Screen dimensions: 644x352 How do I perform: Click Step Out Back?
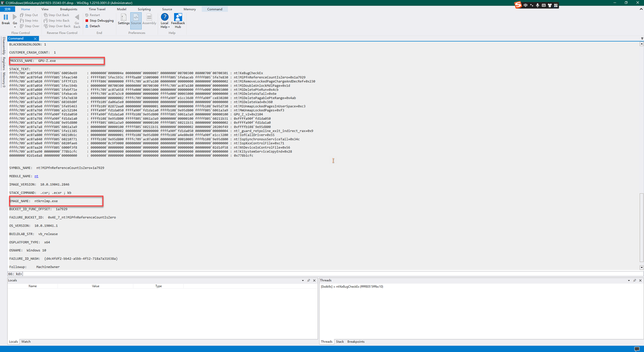[57, 15]
